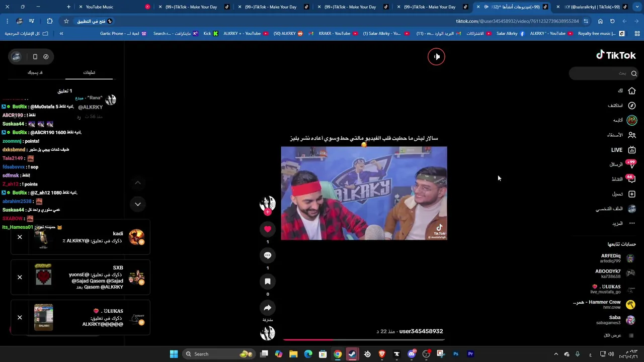Click the video progress bar
644x362 pixels.
[364, 339]
